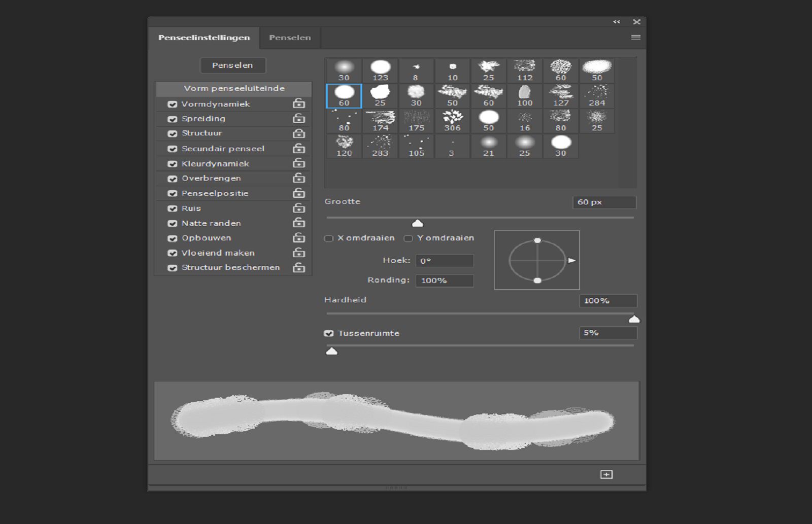
Task: Lock the Vormdynamiek settings with its padlock
Action: (299, 103)
